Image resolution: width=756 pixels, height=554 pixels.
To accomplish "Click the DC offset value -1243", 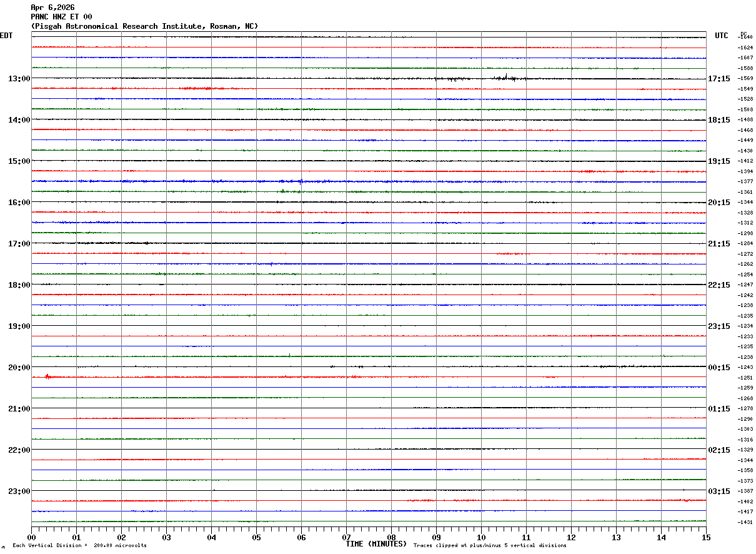I will click(745, 368).
